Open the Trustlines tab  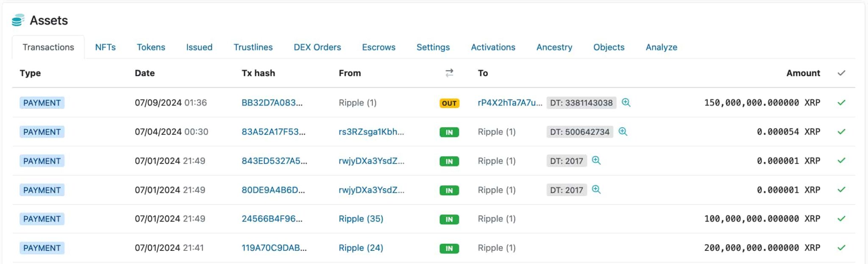click(253, 47)
